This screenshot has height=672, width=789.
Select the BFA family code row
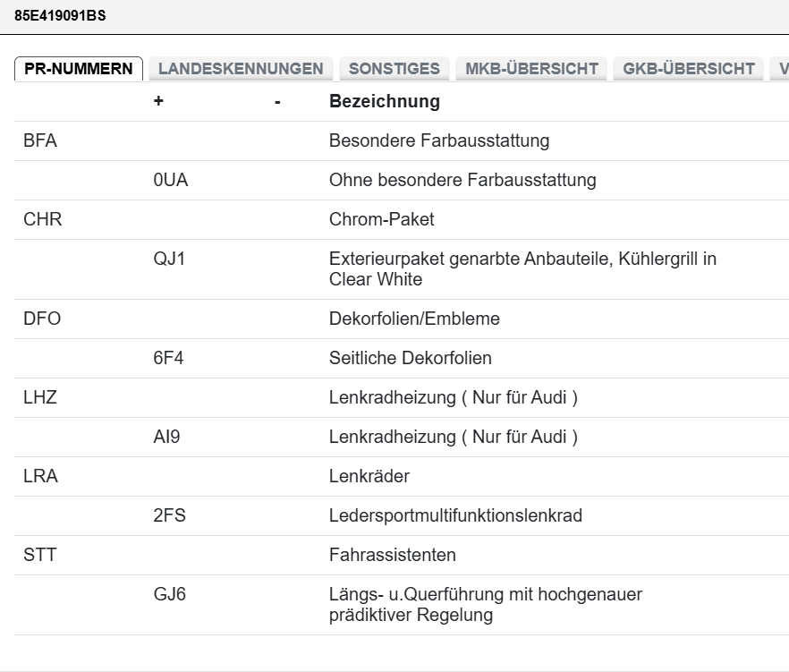[40, 140]
